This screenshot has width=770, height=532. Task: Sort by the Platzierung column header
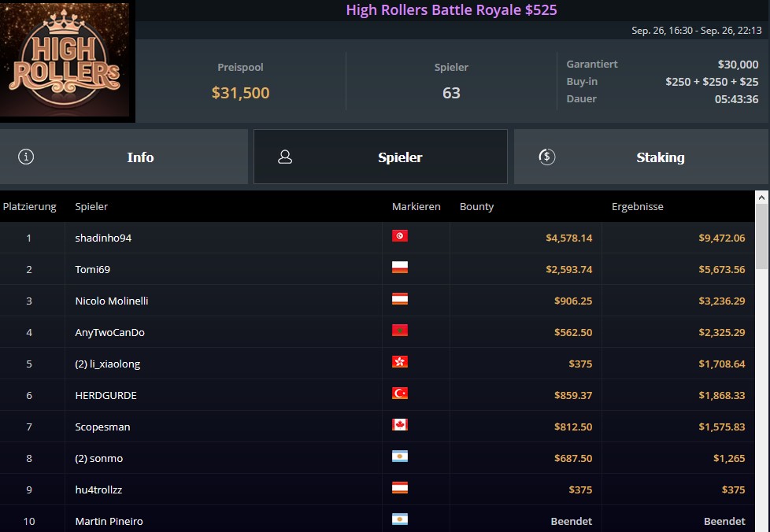29,207
